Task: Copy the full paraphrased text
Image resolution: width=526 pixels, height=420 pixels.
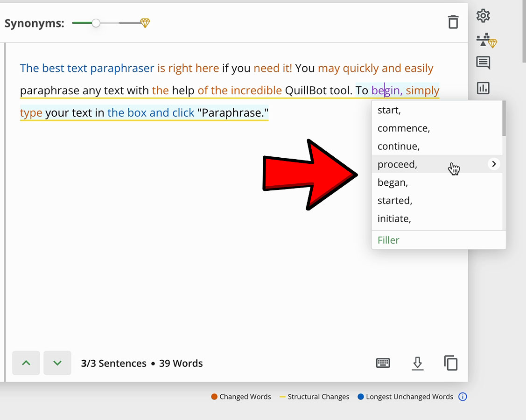Action: (x=450, y=363)
